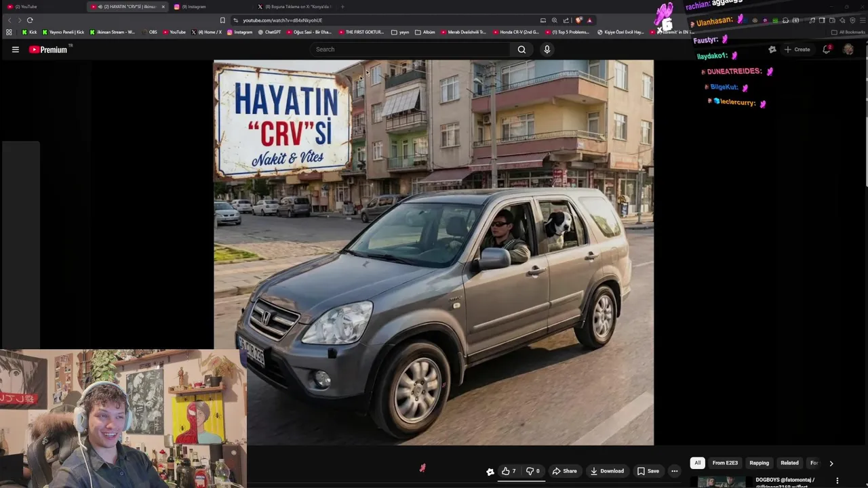
Task: Like the video with thumbs up
Action: click(x=509, y=471)
